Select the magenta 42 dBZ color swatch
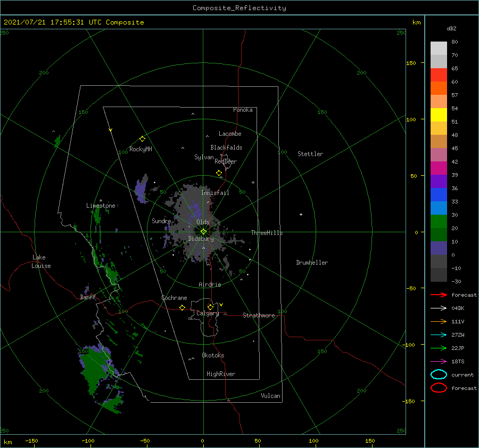Image resolution: width=479 pixels, height=448 pixels. 439,168
